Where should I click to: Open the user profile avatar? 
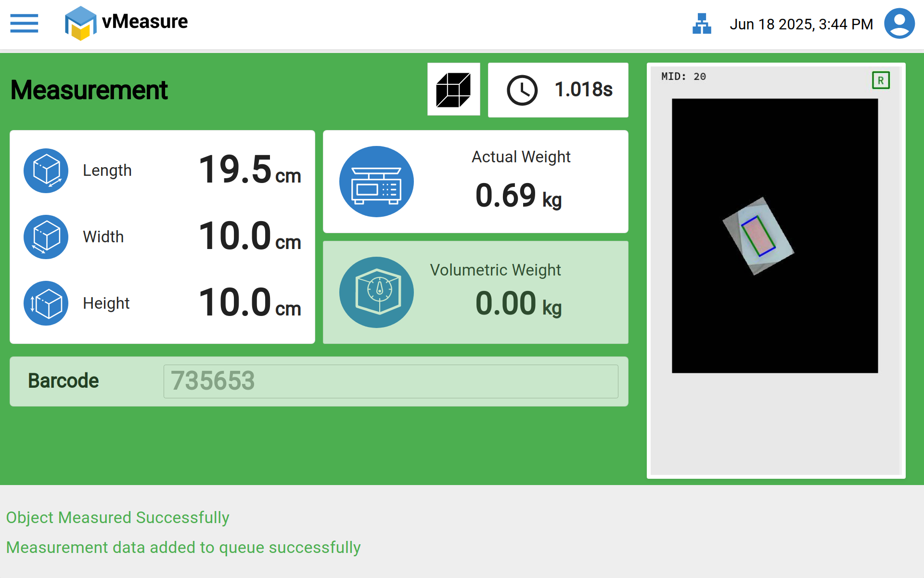tap(899, 24)
